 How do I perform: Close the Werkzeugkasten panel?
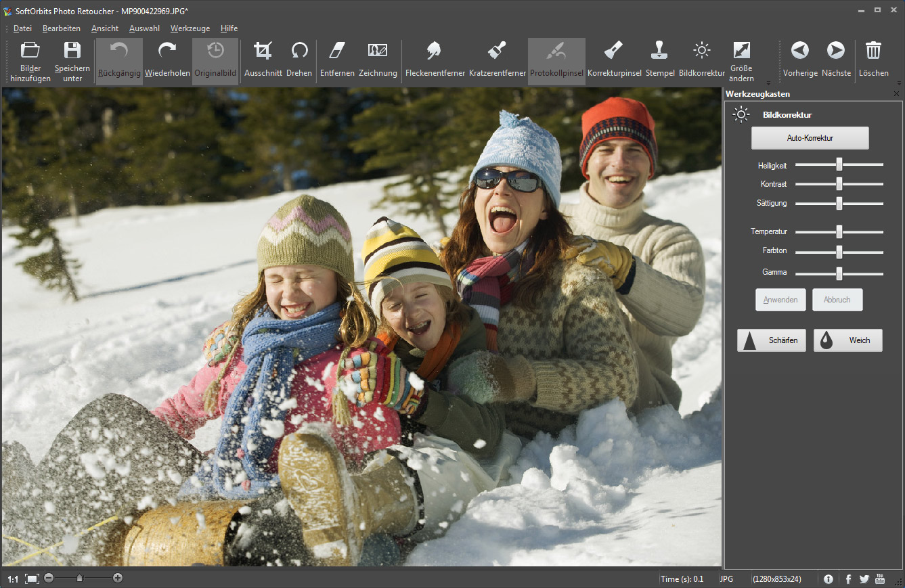[x=897, y=94]
